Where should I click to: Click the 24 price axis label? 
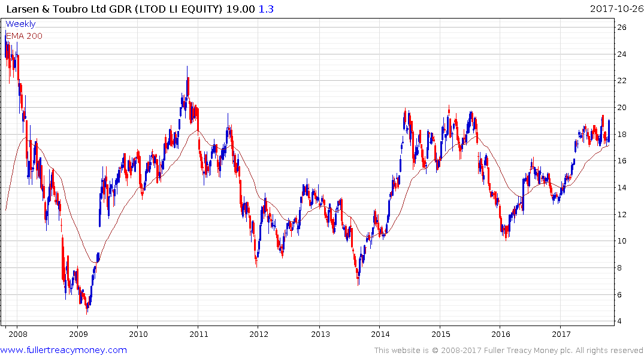[622, 54]
